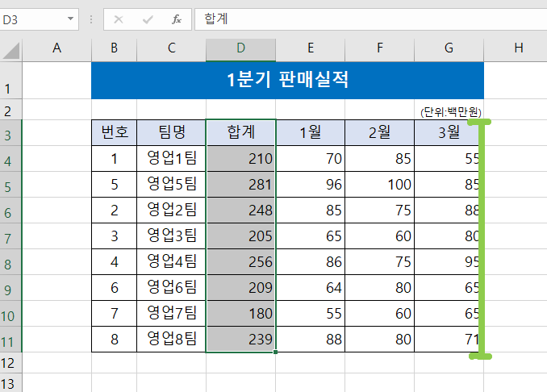Click 3월 value 71 for 영업8팀
This screenshot has width=547, height=392.
(449, 339)
